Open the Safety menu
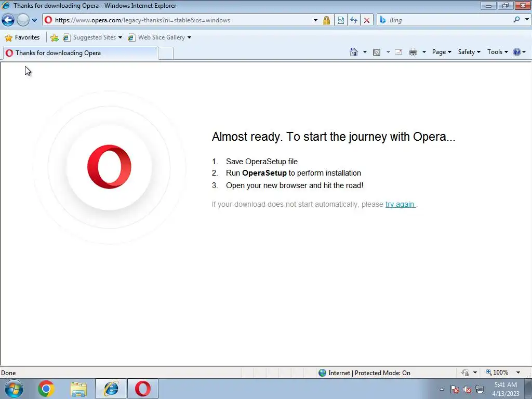The image size is (532, 399). coord(469,52)
